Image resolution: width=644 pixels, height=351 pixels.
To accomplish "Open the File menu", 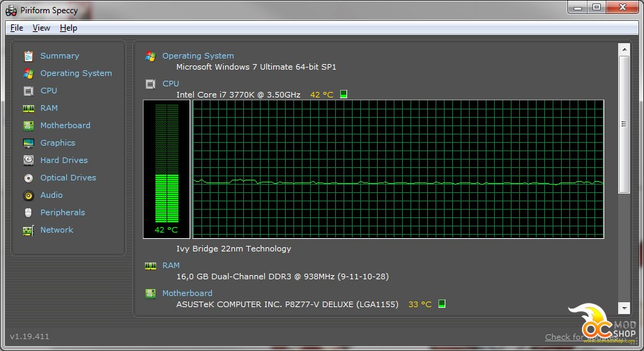I will (x=17, y=28).
